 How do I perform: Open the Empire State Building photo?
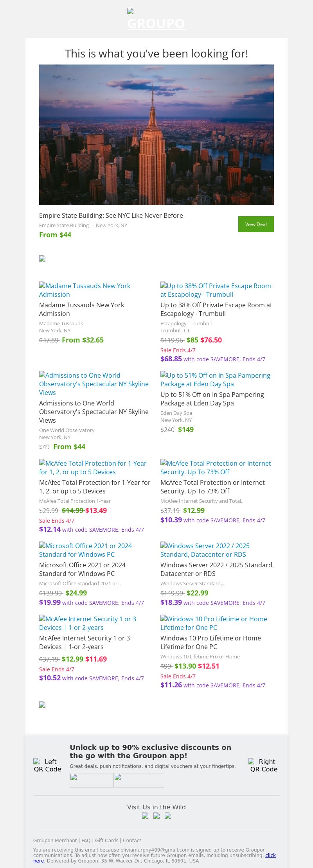[156, 135]
